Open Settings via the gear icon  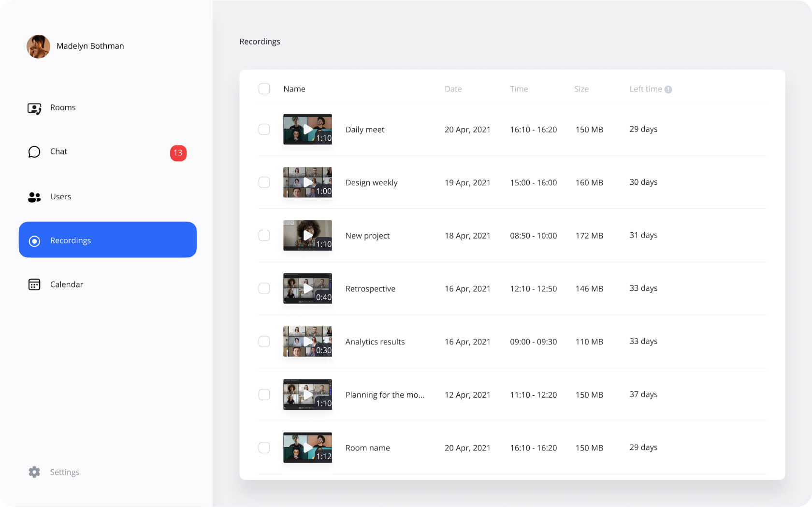point(34,472)
